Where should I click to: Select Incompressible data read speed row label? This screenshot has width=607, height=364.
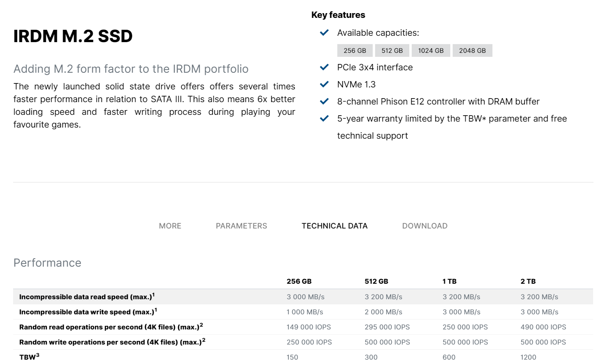(87, 296)
